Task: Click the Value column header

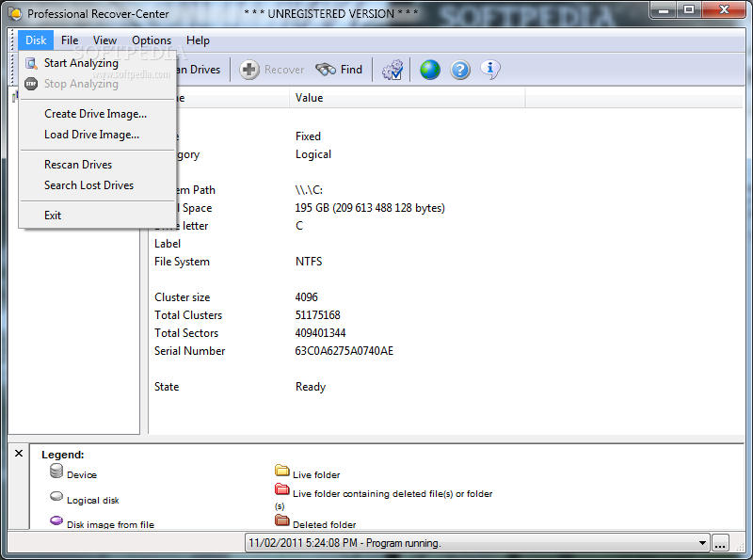Action: pyautogui.click(x=408, y=98)
